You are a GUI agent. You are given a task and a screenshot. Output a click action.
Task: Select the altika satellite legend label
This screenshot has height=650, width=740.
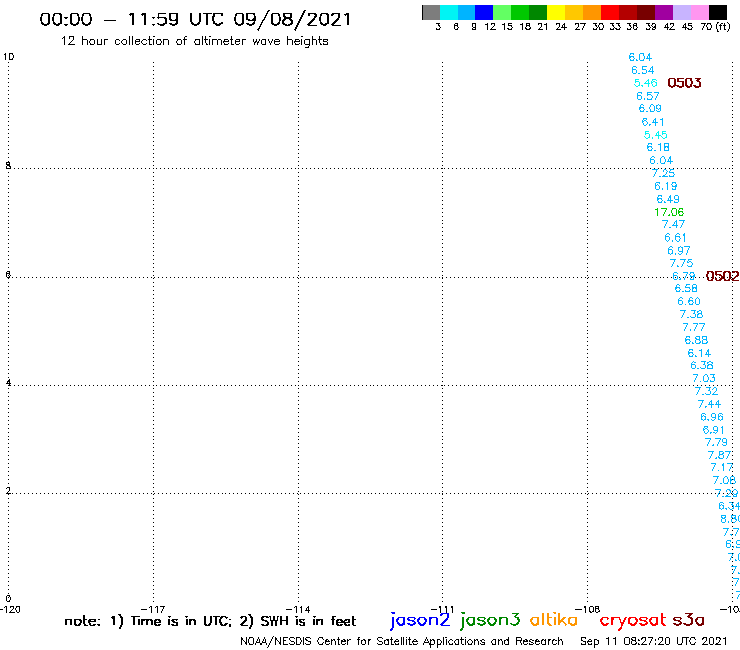pos(553,619)
